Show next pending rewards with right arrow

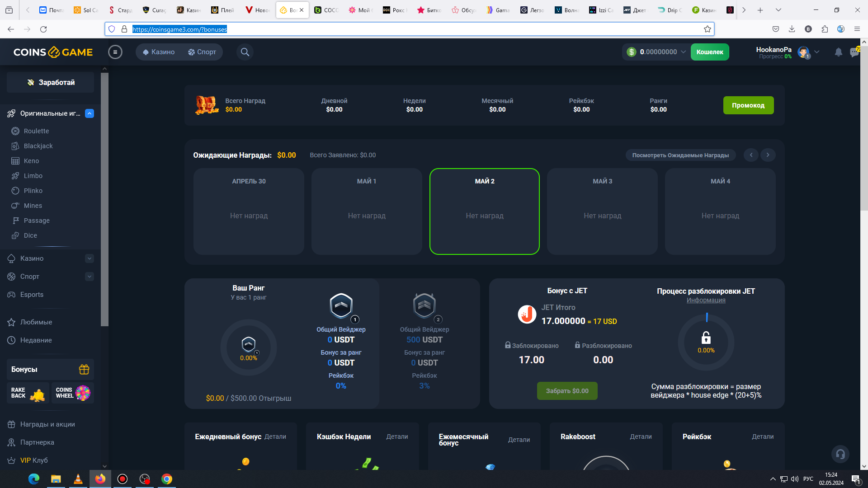click(x=768, y=155)
